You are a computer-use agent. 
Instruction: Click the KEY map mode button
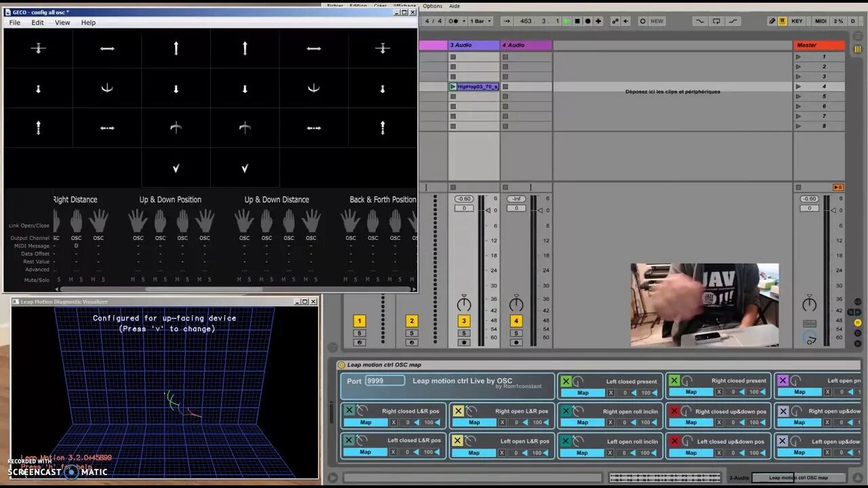coord(797,21)
